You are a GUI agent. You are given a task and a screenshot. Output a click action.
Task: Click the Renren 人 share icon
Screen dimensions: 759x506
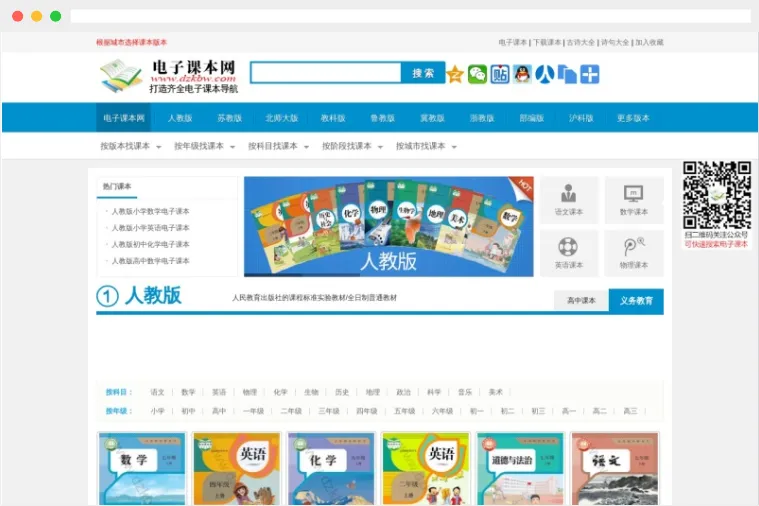545,75
